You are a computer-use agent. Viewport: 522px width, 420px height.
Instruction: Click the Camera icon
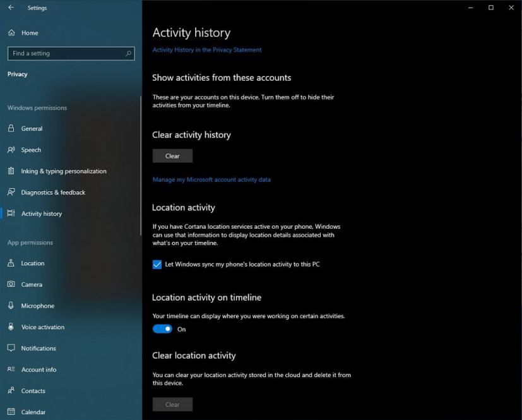(11, 284)
